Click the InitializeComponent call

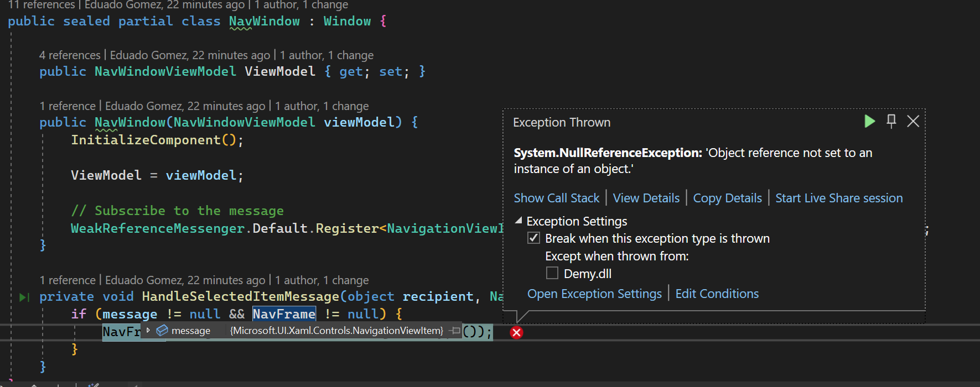(146, 140)
